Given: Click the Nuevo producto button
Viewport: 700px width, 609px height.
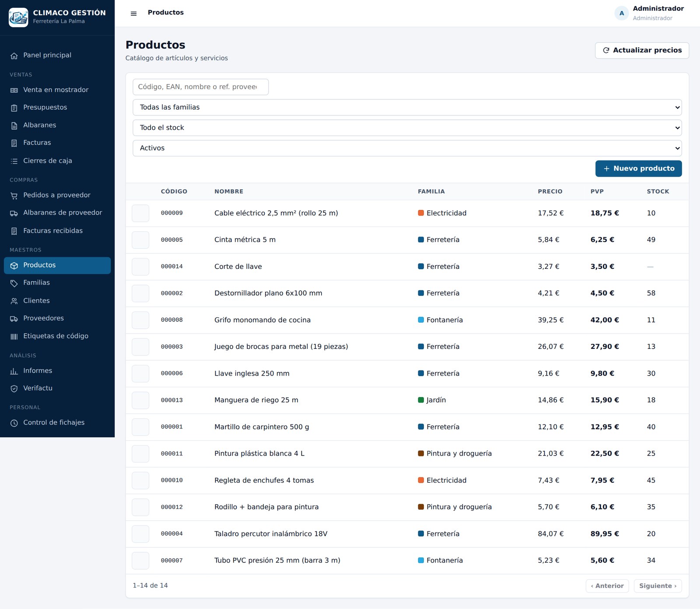Looking at the screenshot, I should click(638, 169).
